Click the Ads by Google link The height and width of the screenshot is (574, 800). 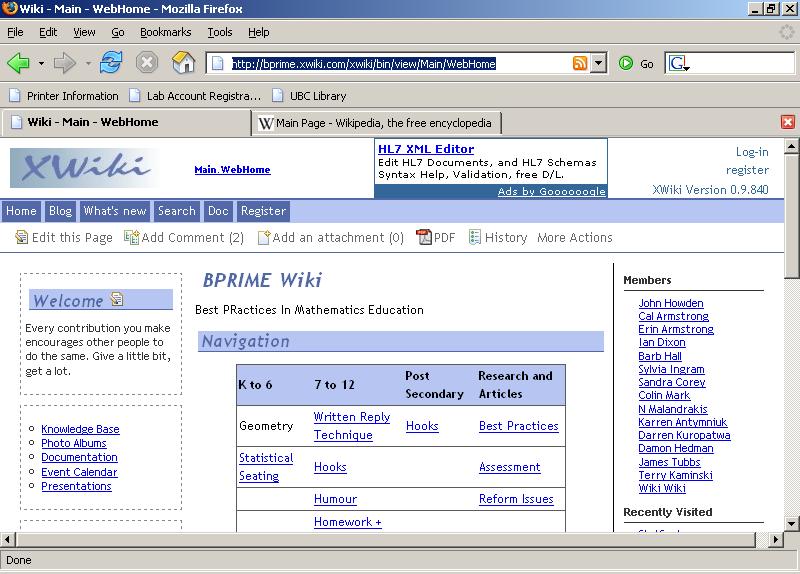[552, 191]
